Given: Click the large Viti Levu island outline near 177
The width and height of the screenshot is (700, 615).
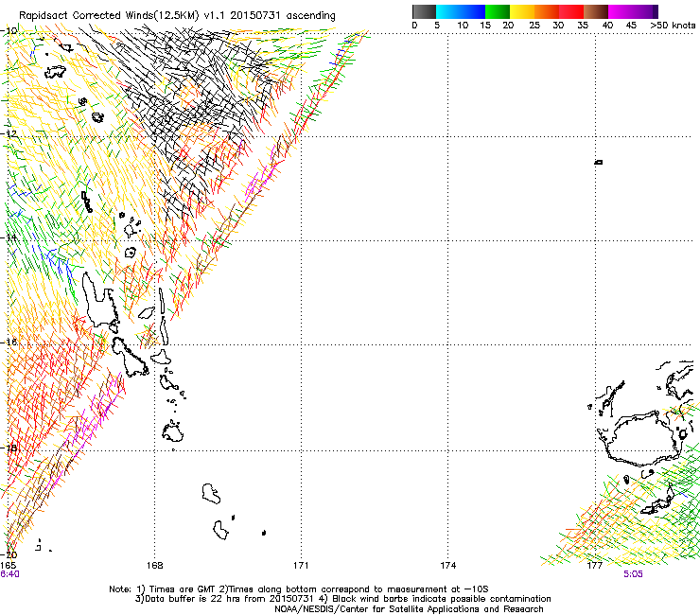Looking at the screenshot, I should coord(641,438).
